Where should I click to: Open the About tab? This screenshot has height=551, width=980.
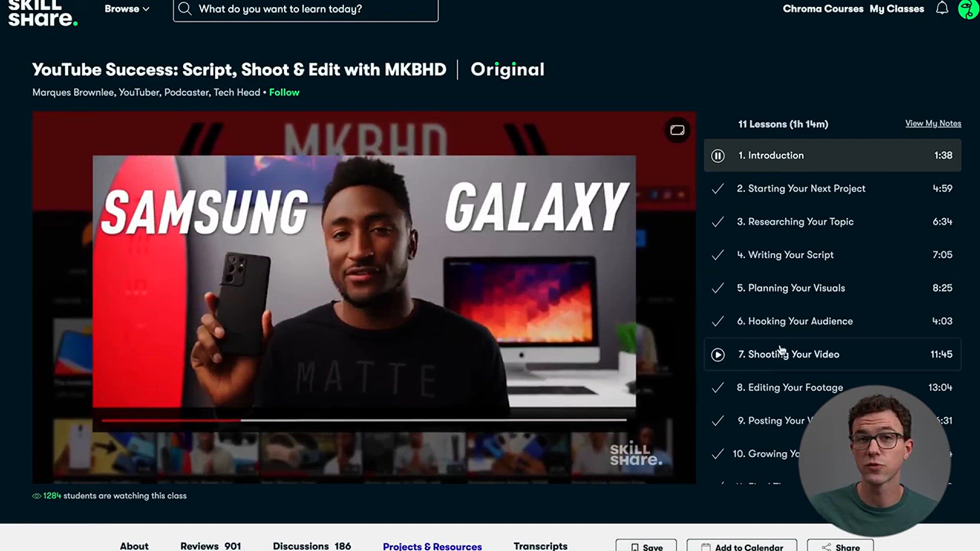tap(134, 546)
